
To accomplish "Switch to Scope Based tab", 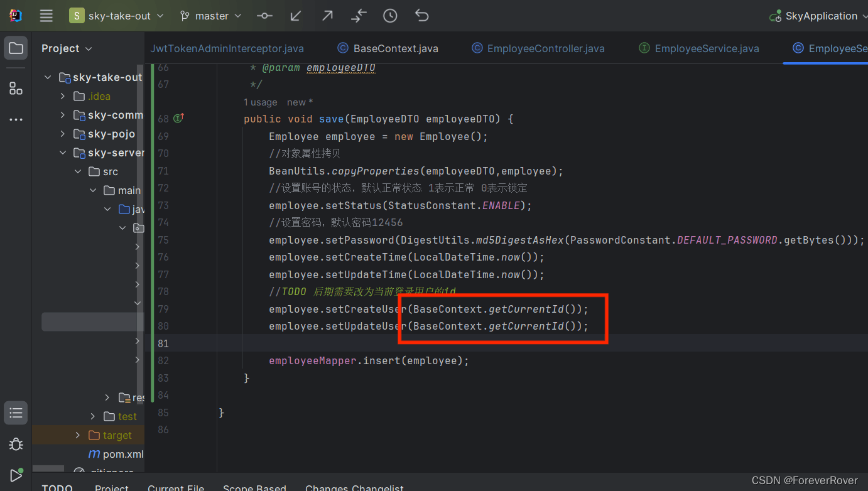I will (x=254, y=487).
